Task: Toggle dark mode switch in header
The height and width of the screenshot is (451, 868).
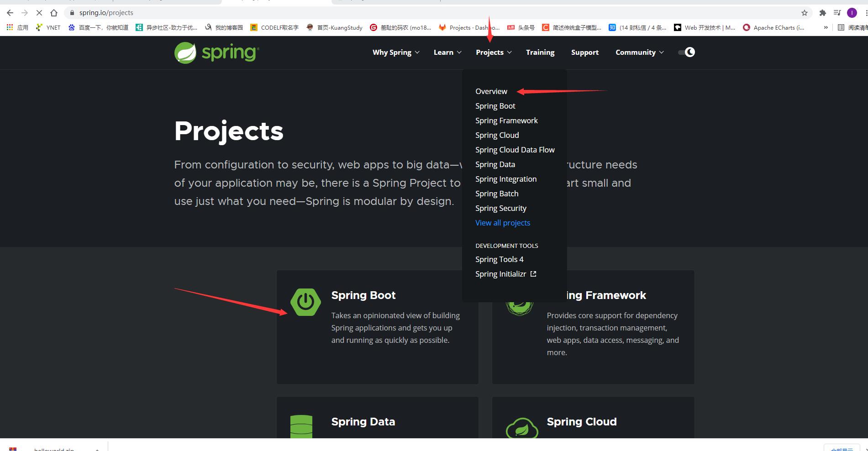Action: 686,52
